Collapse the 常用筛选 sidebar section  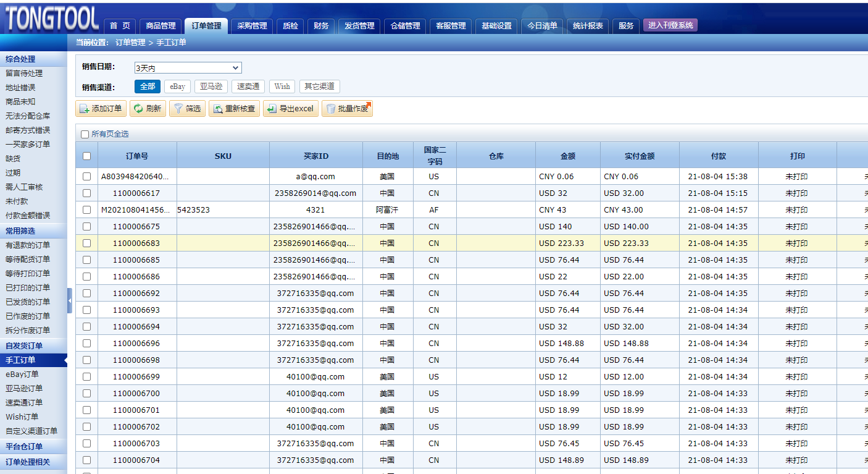(x=33, y=231)
